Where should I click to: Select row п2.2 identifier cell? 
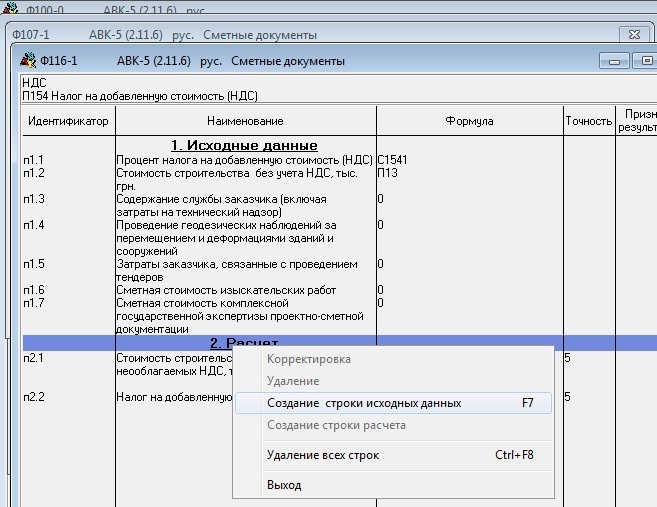click(x=36, y=397)
